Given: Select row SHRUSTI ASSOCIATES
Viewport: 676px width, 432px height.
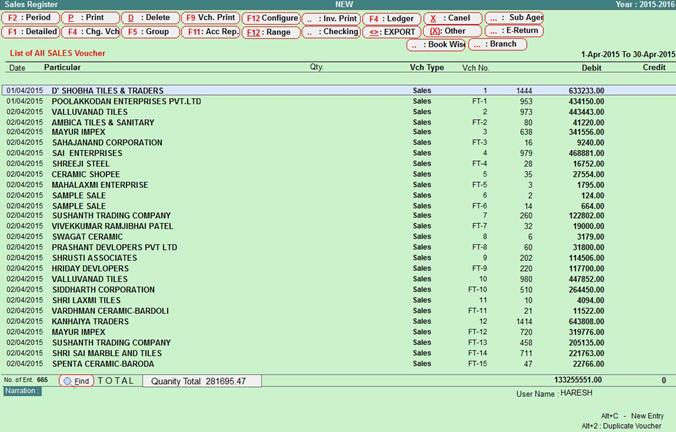Looking at the screenshot, I should coord(338,258).
